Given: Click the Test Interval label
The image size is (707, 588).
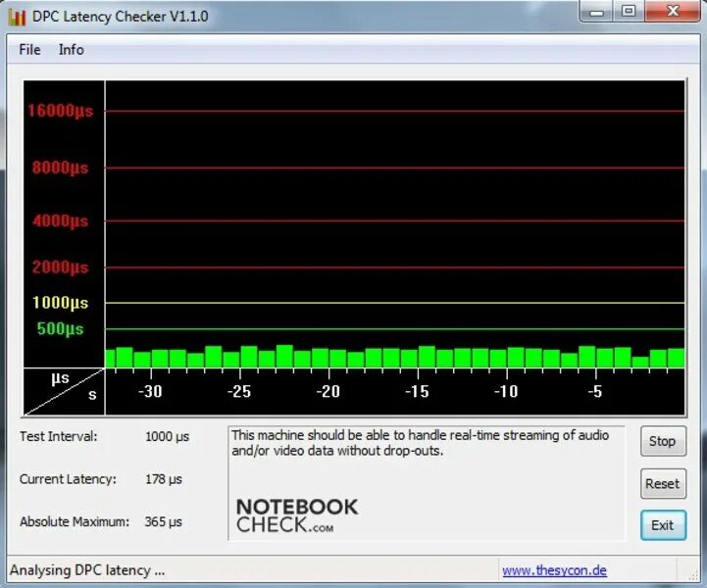Looking at the screenshot, I should [x=58, y=437].
